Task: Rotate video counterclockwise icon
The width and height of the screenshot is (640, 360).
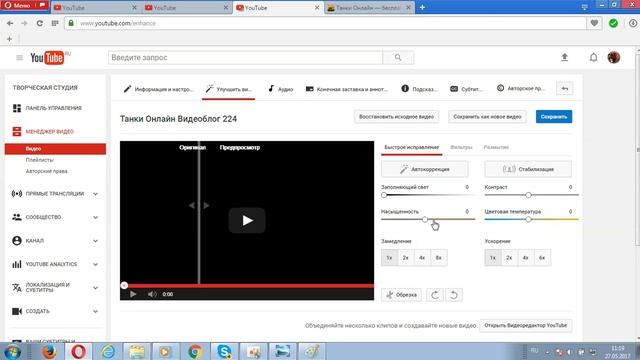Action: [453, 295]
